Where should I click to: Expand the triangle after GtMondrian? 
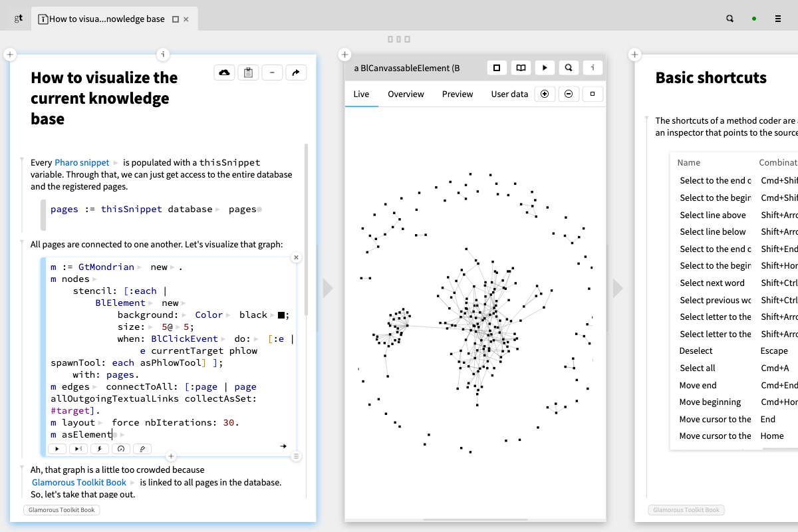tap(140, 267)
